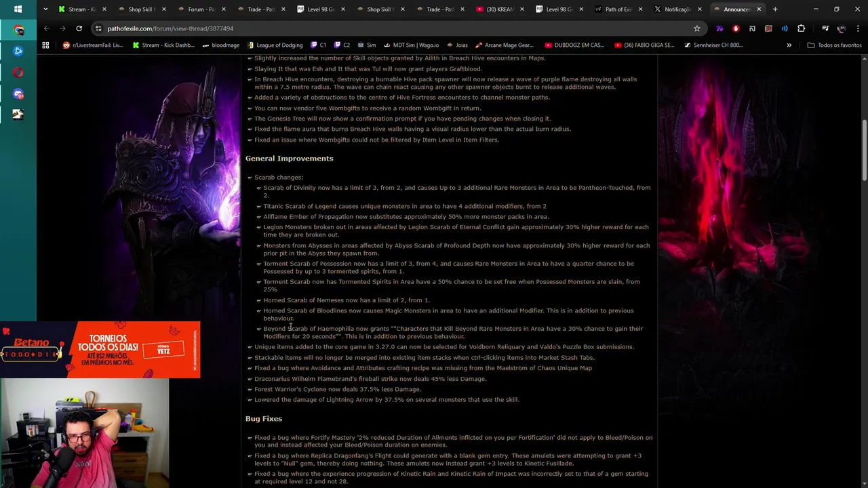Open the MDT Sim | Wago.io bookmark
868x488 pixels.
click(411, 45)
